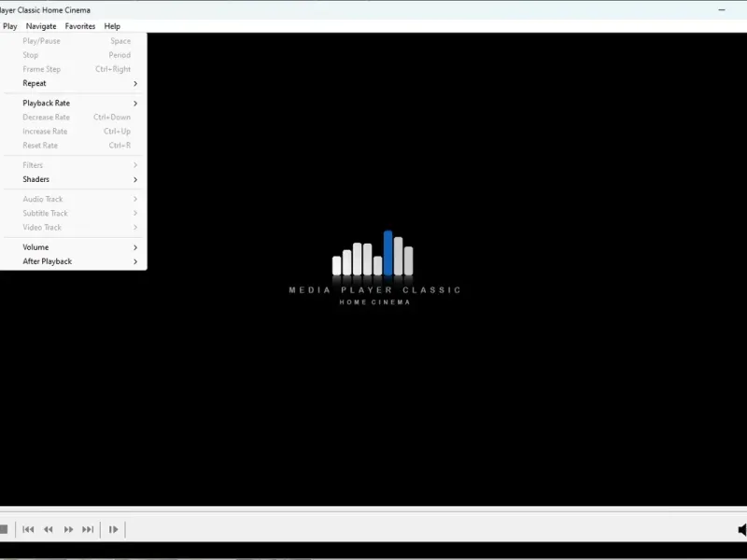Open the Navigate menu

pos(41,26)
